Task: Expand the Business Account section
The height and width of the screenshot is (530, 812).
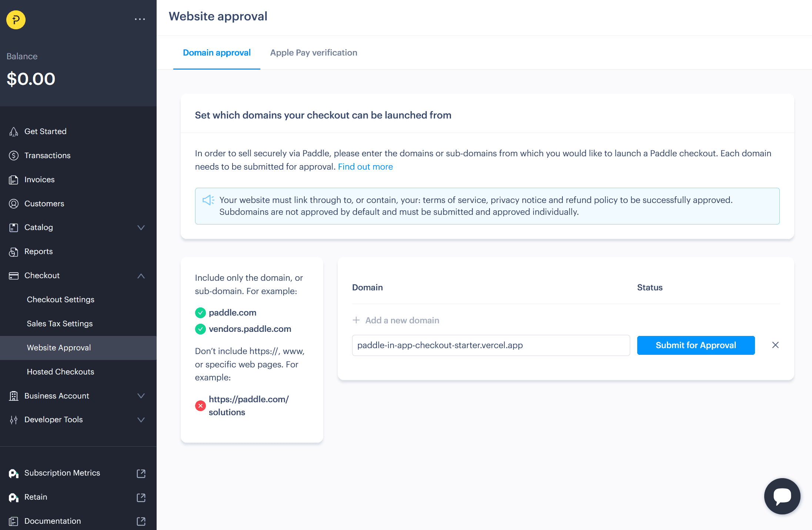Action: pos(141,396)
